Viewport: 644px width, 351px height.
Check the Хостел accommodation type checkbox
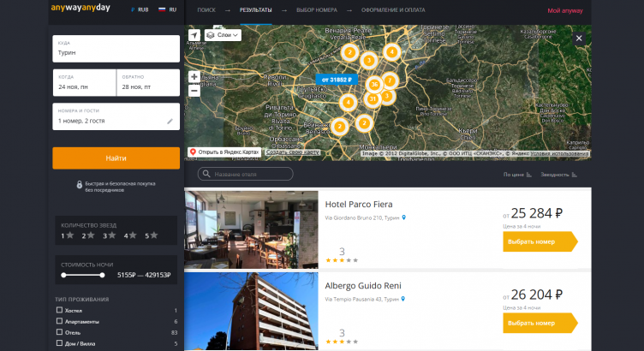click(60, 310)
